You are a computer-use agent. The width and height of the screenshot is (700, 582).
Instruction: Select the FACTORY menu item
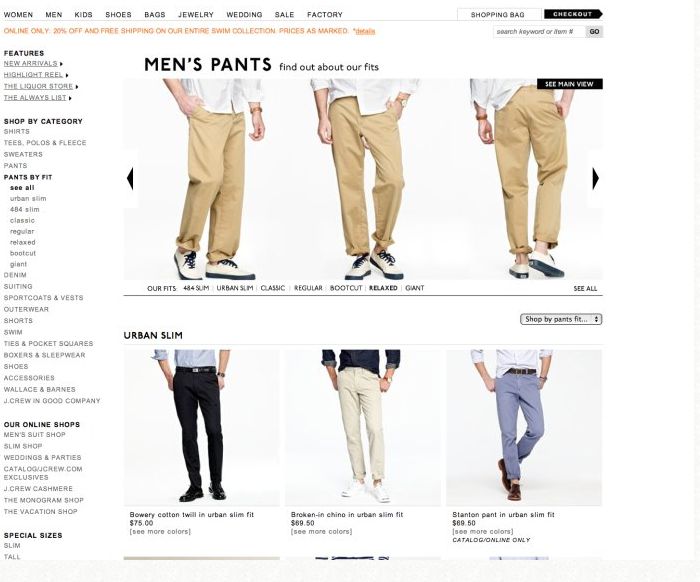point(325,15)
